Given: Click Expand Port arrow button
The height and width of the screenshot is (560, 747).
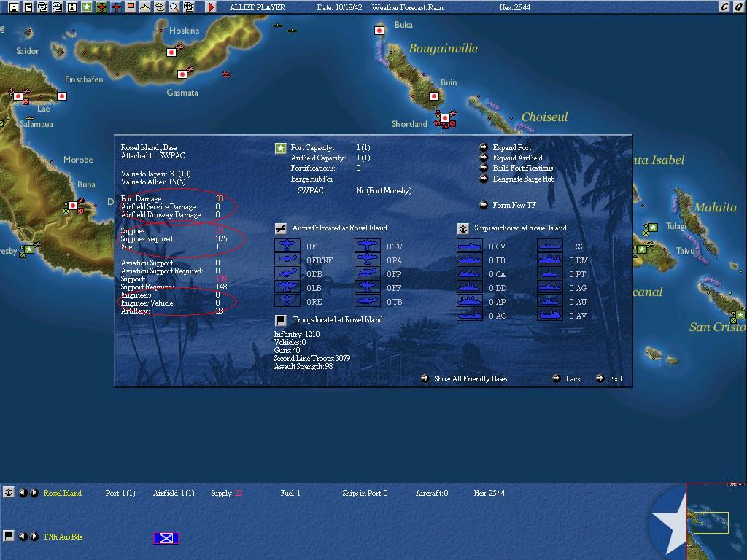Looking at the screenshot, I should [x=484, y=147].
